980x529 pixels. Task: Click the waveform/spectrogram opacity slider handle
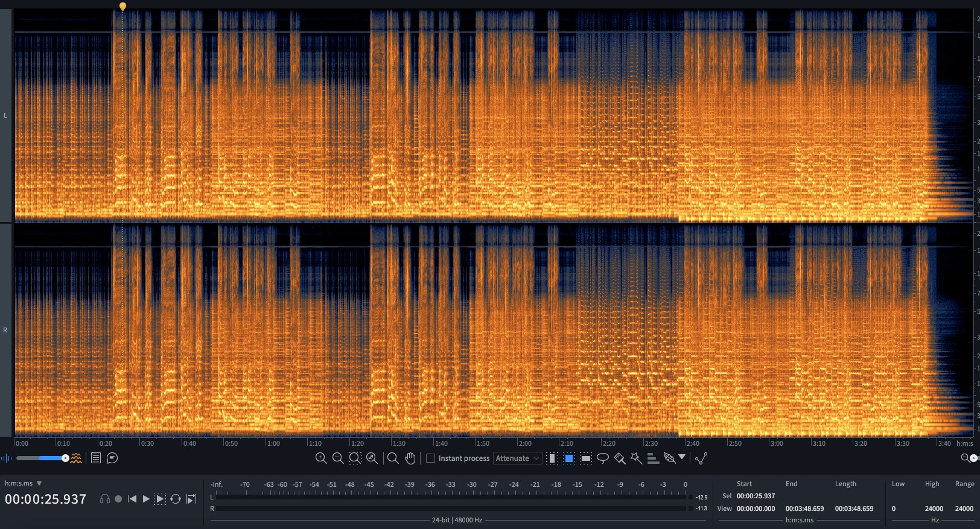(x=65, y=458)
